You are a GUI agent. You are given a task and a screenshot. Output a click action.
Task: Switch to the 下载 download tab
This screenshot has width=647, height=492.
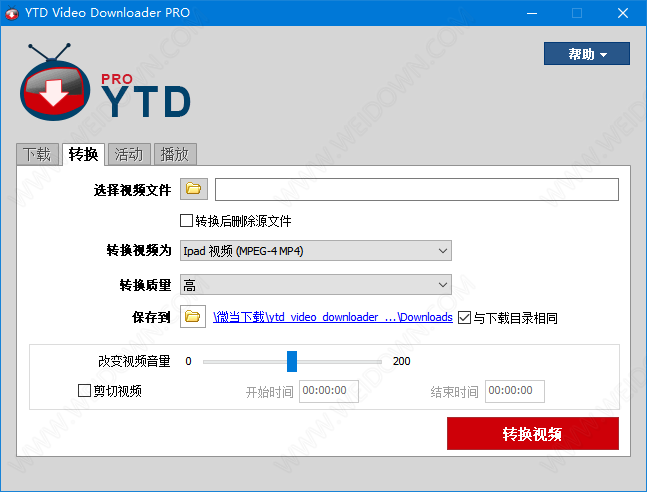point(37,154)
